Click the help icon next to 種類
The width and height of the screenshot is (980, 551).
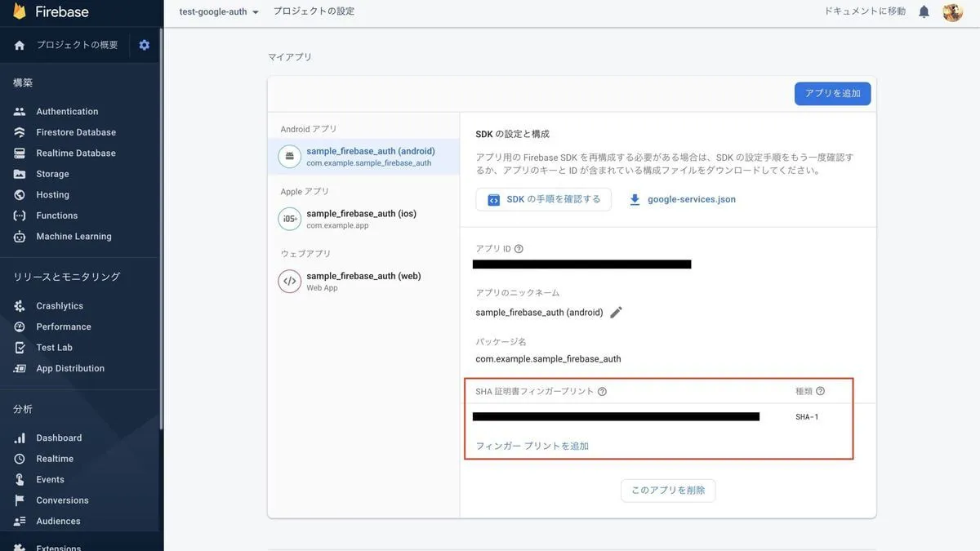pyautogui.click(x=820, y=391)
